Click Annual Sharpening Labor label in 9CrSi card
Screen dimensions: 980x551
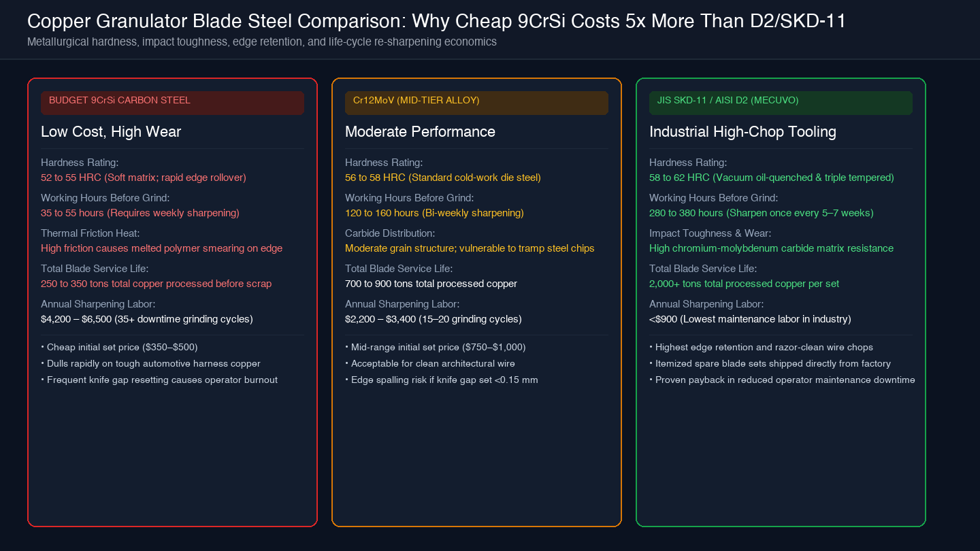pos(98,304)
